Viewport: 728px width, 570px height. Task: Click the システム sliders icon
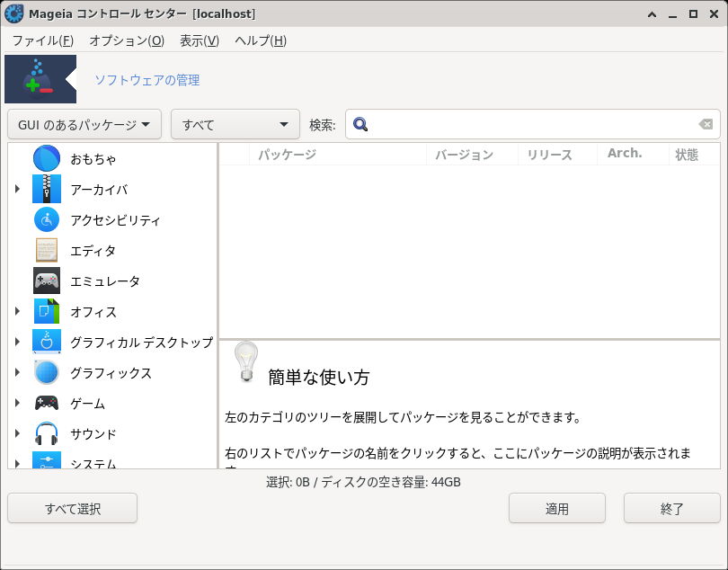point(47,460)
